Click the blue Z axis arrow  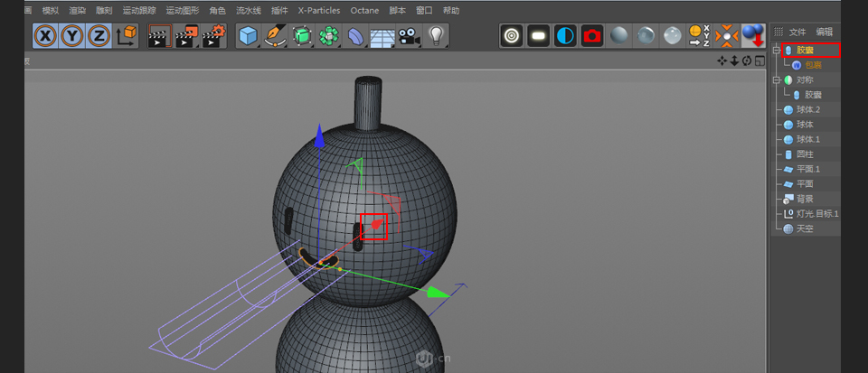coord(319,137)
